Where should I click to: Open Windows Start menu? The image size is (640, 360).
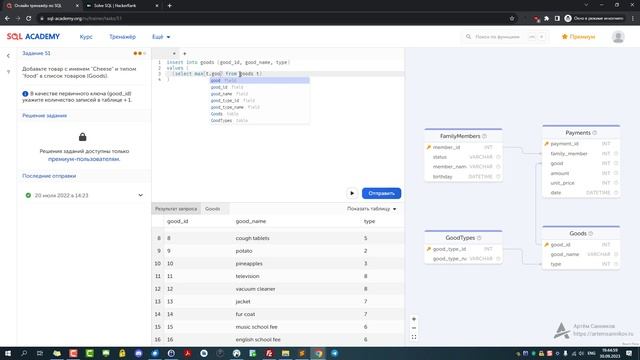(x=8, y=353)
